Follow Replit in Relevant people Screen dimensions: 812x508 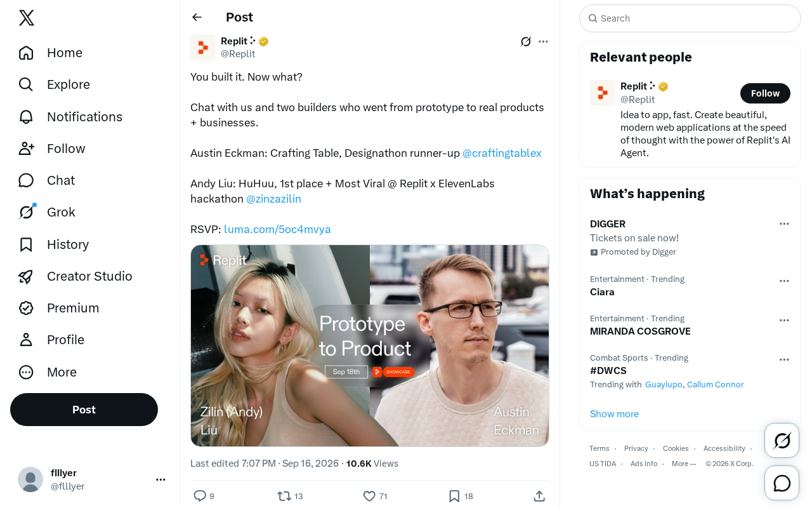pos(765,93)
